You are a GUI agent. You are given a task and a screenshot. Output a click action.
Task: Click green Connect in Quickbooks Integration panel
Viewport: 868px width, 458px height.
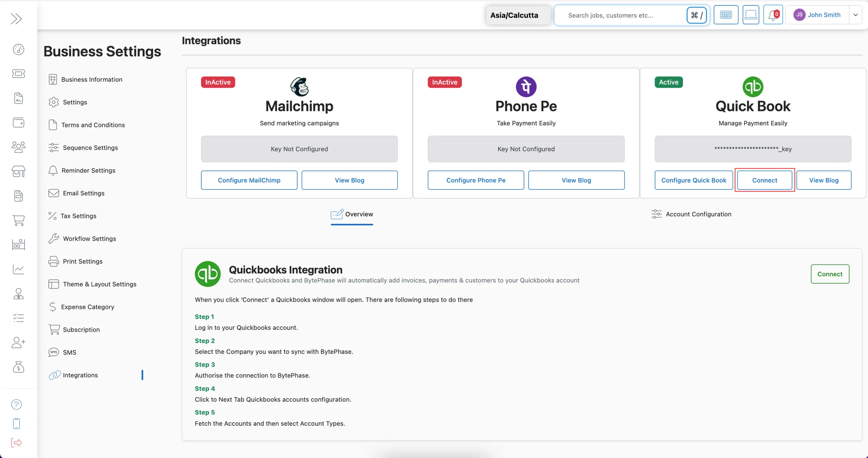pyautogui.click(x=830, y=274)
